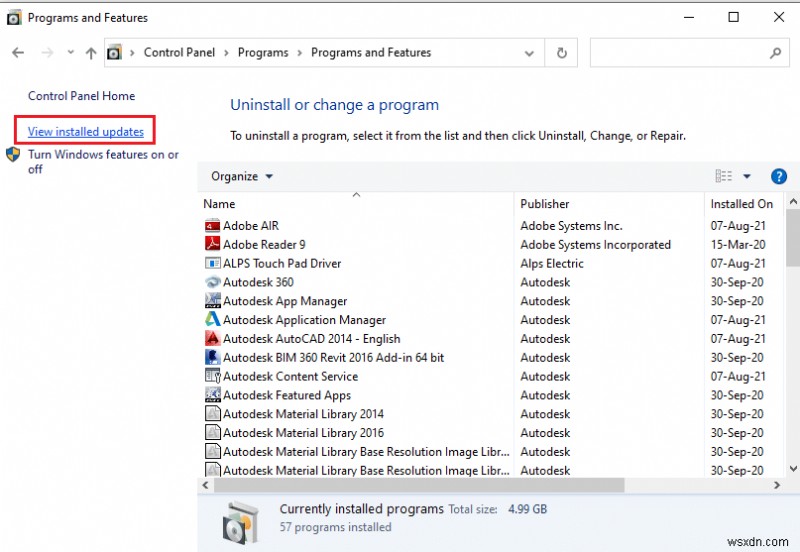
Task: Open Control Panel Home link
Action: 82,96
